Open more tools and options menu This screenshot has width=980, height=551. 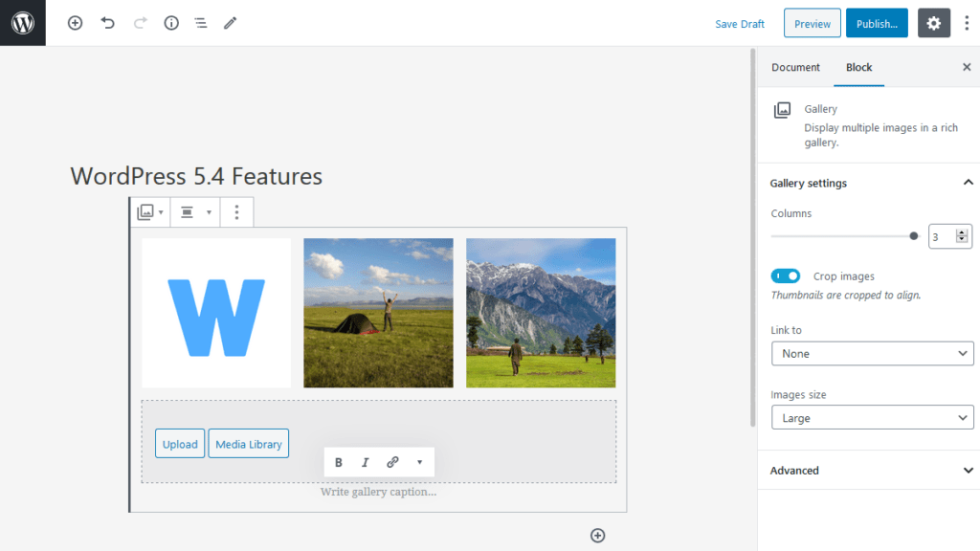point(967,23)
